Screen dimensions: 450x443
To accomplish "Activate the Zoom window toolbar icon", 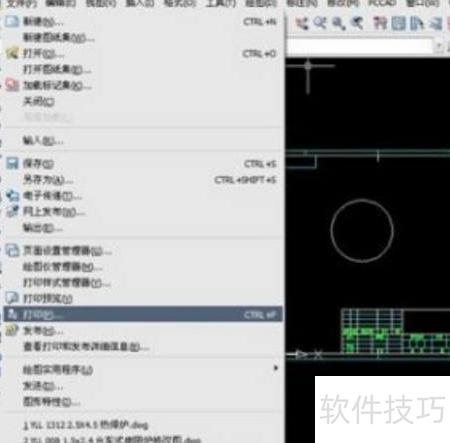I will pyautogui.click(x=338, y=24).
